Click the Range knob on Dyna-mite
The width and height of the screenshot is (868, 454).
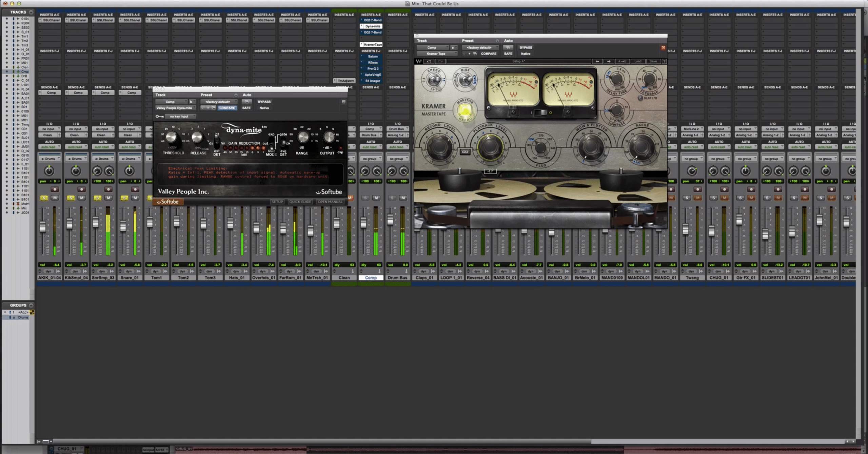pyautogui.click(x=303, y=137)
